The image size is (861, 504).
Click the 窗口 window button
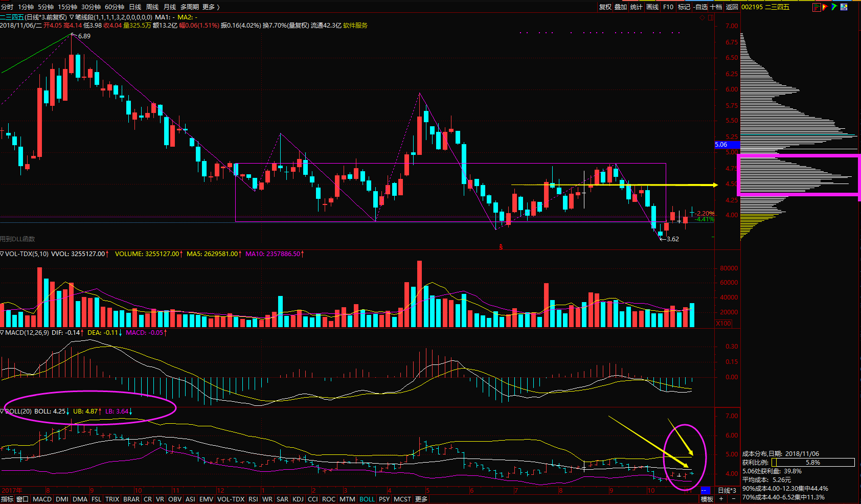22,499
